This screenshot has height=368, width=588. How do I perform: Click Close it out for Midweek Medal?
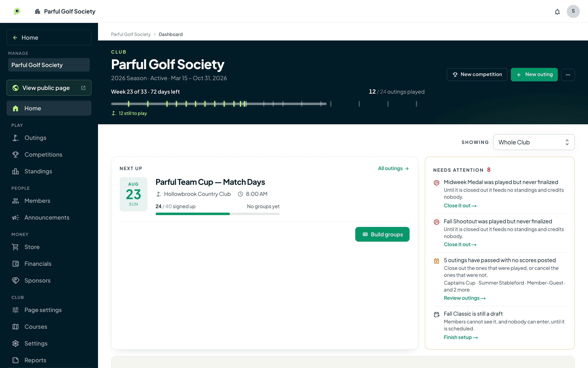pos(460,206)
